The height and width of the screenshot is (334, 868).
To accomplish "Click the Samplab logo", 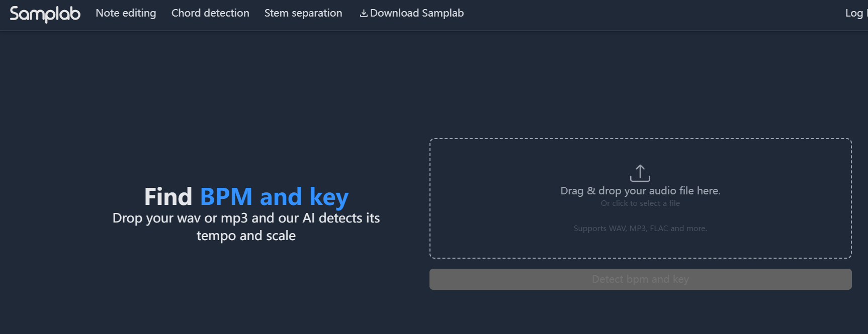I will 45,14.
